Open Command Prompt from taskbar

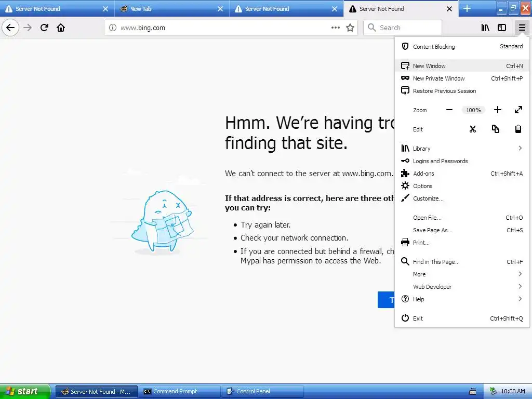(180, 391)
